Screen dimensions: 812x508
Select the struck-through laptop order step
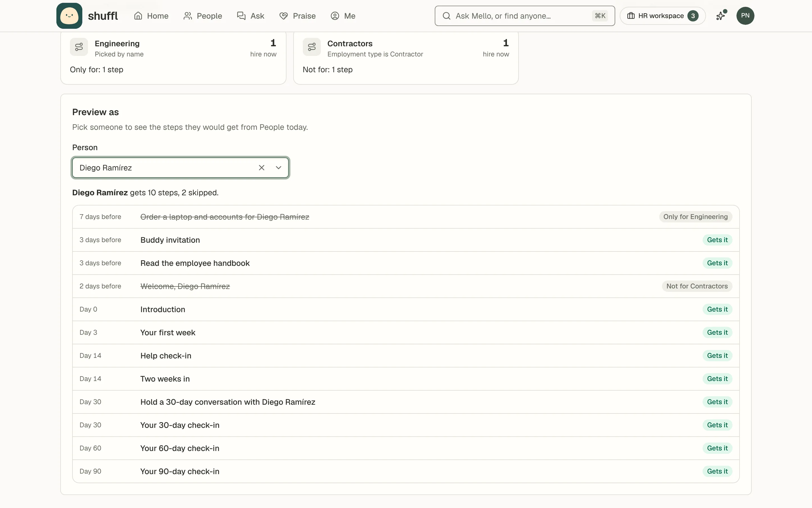[406, 217]
